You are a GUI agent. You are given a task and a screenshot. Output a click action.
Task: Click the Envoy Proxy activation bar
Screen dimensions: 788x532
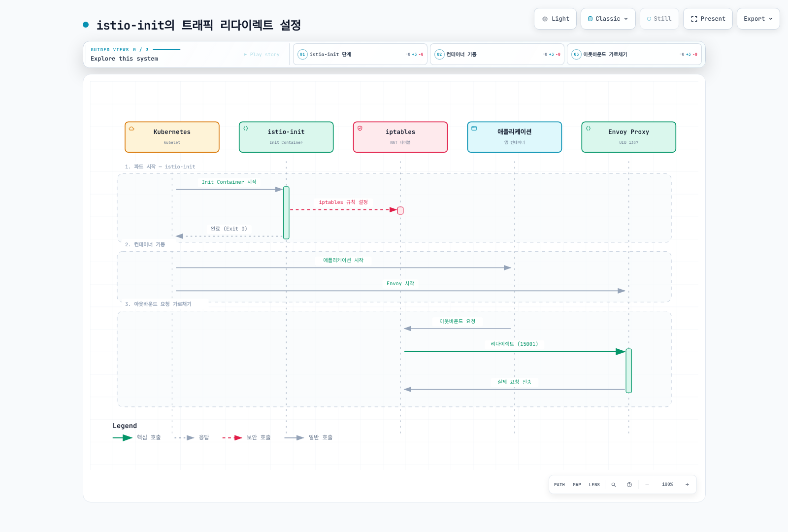[x=629, y=371]
